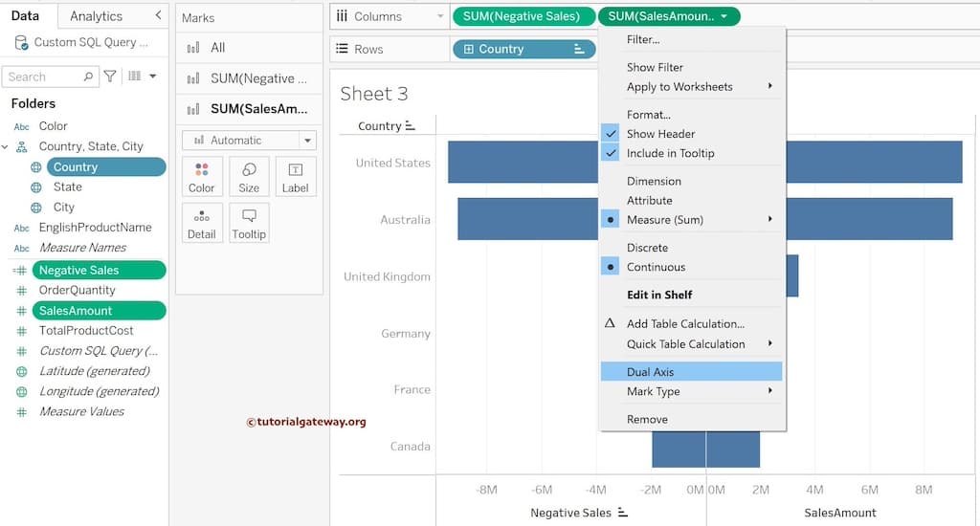Select Remove from the context menu
This screenshot has width=980, height=526.
(647, 419)
